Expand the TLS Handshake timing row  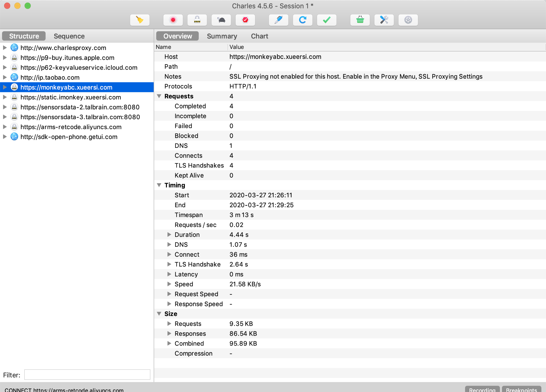click(x=169, y=264)
